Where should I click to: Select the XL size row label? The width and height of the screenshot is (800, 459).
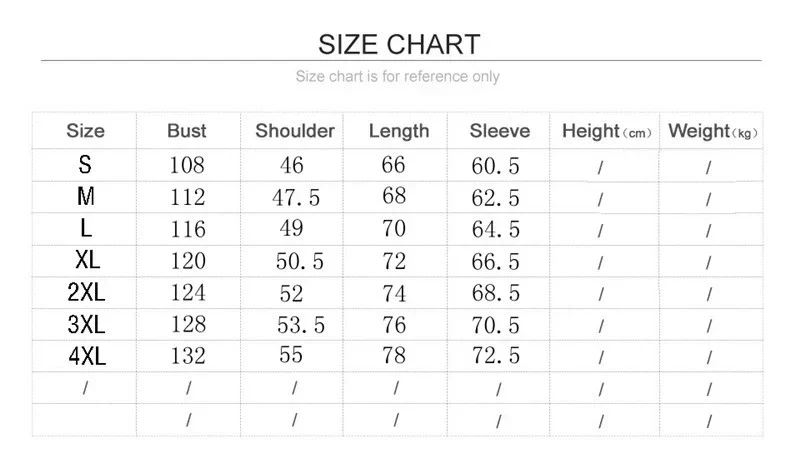tap(87, 260)
